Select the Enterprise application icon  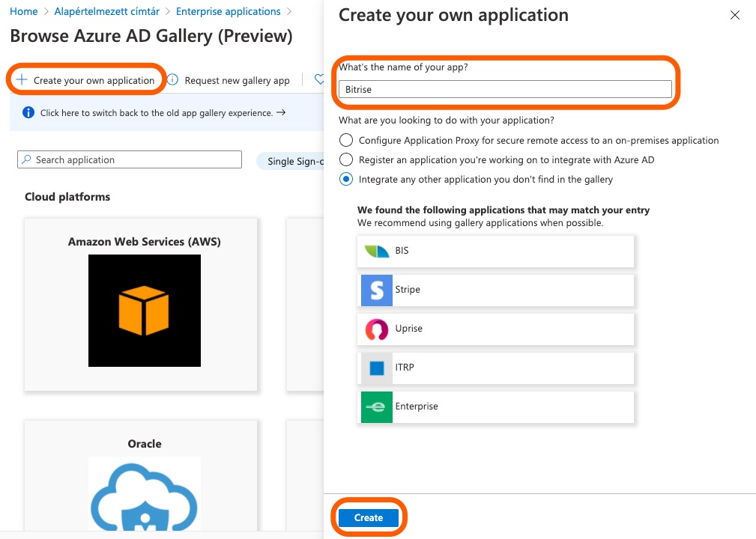point(375,406)
